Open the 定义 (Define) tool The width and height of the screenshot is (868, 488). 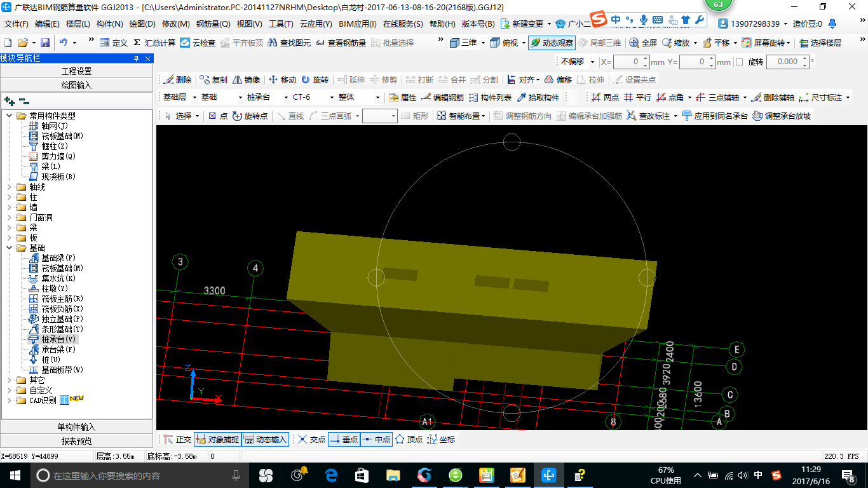coord(114,43)
